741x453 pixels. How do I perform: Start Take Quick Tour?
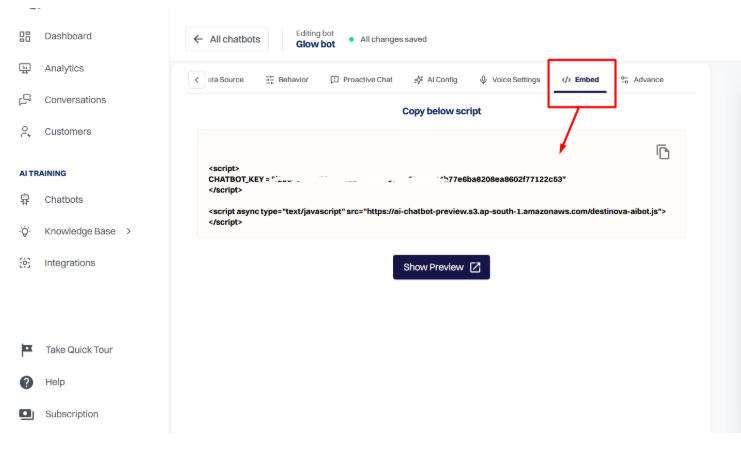pos(79,350)
